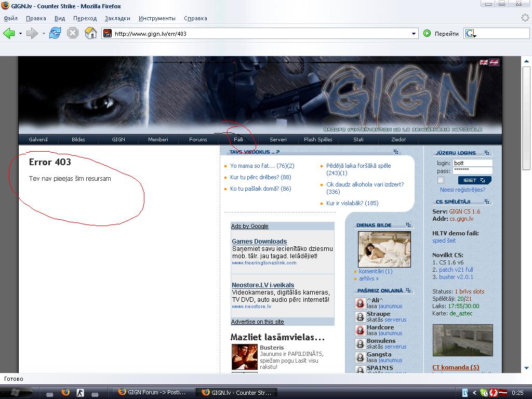Image resolution: width=532 pixels, height=399 pixels.
Task: Tick the checkbox under the pass field
Action: tap(441, 180)
